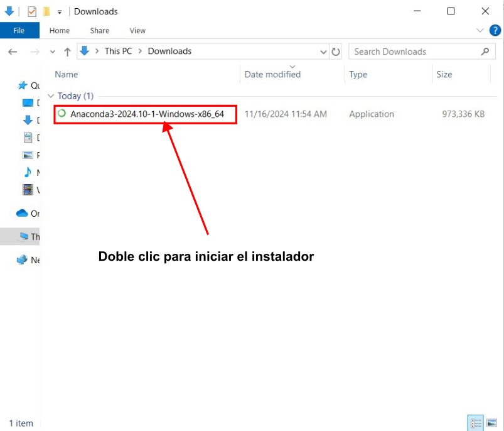This screenshot has width=504, height=431.
Task: Open Downloads in the navigation pane
Action: (31, 120)
